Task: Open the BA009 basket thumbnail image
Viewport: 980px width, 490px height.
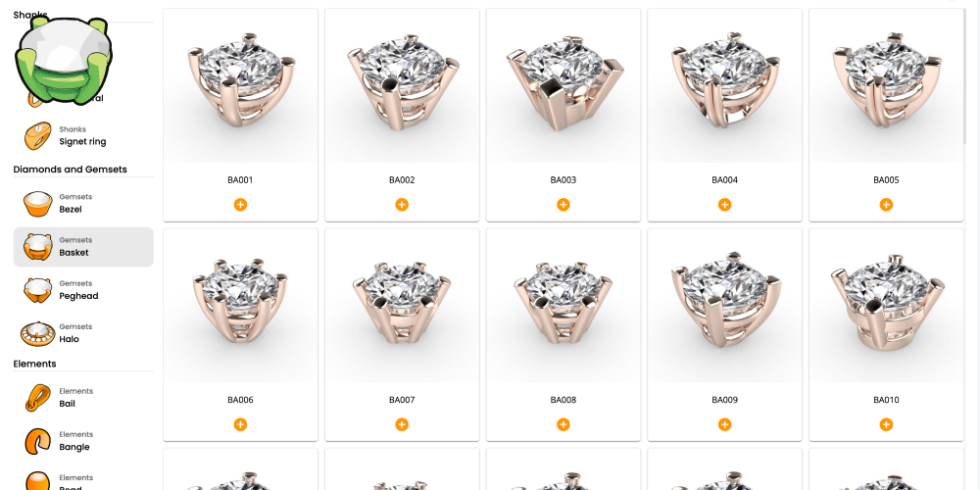Action: [x=724, y=306]
